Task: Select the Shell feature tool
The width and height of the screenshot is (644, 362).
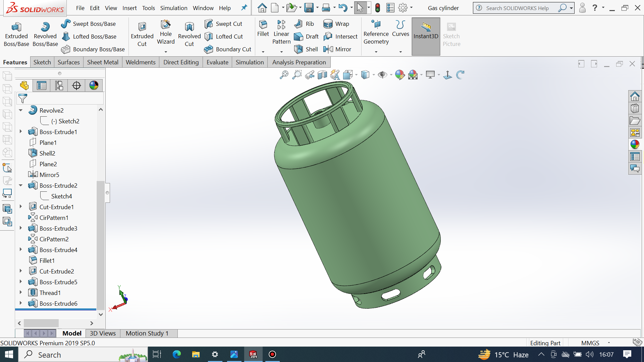Action: point(299,49)
